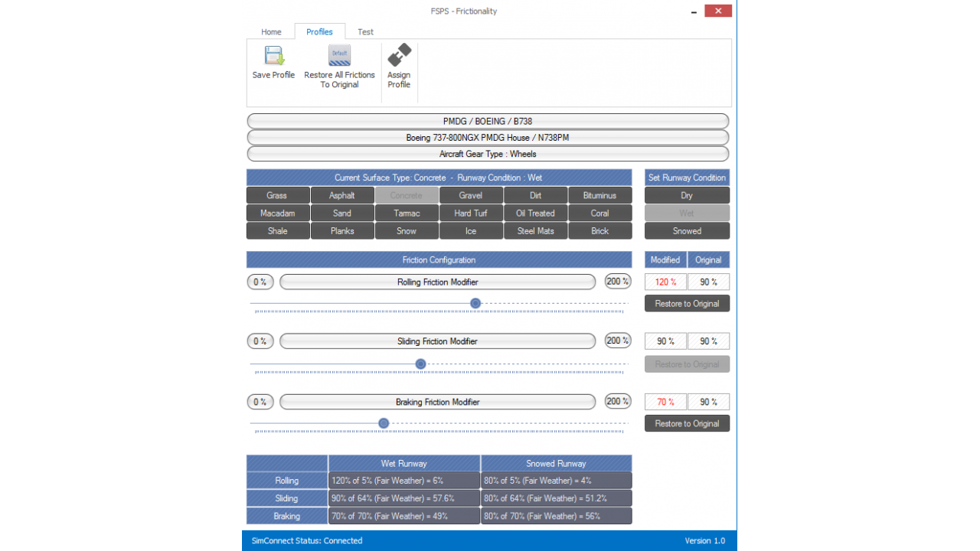This screenshot has width=980, height=551.
Task: Click Restore All Frictions To Original icon
Action: 339,55
